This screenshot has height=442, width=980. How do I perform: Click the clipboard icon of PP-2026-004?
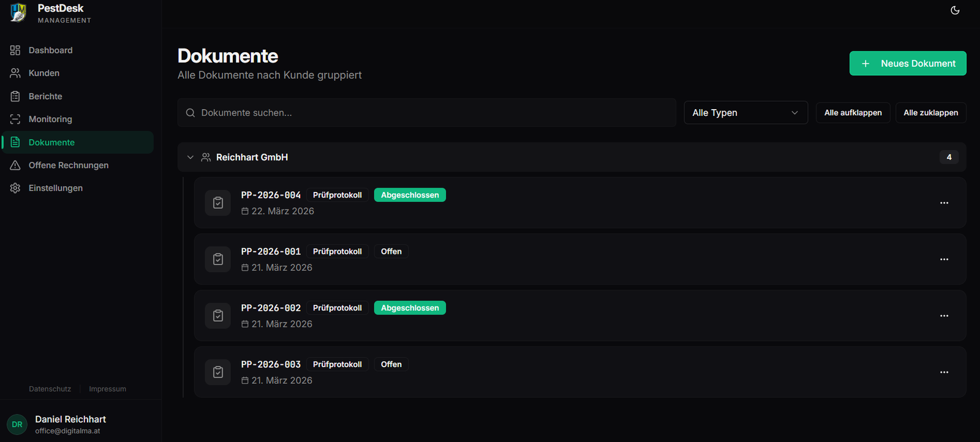pos(218,203)
